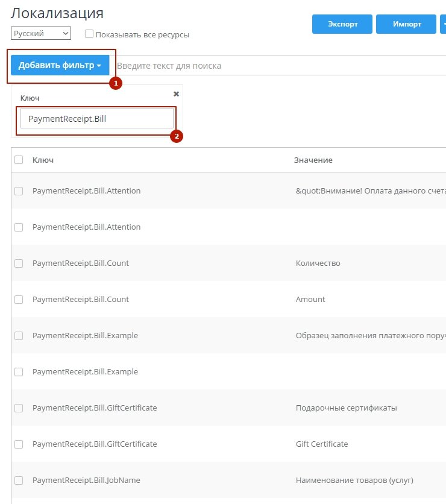Check the Example row with Образец заполнения value
The width and height of the screenshot is (446, 504).
pos(19,336)
